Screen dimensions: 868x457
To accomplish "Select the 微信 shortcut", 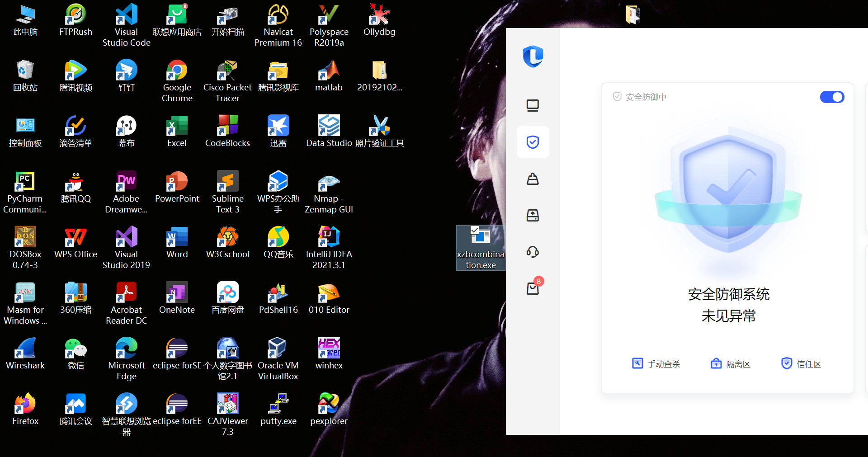I will (x=75, y=354).
